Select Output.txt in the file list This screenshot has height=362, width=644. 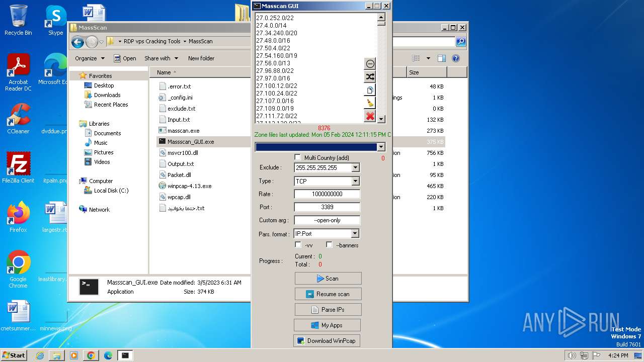181,164
